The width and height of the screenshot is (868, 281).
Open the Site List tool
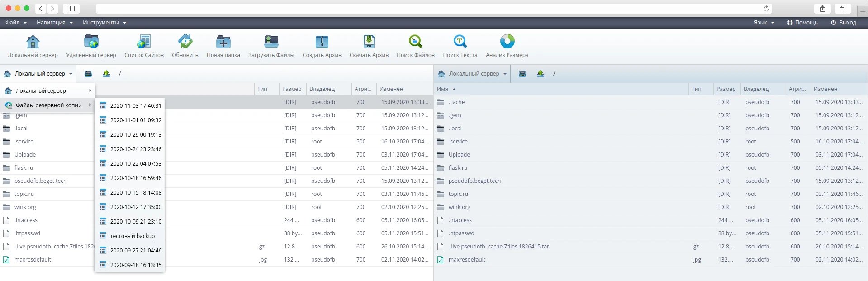[144, 42]
